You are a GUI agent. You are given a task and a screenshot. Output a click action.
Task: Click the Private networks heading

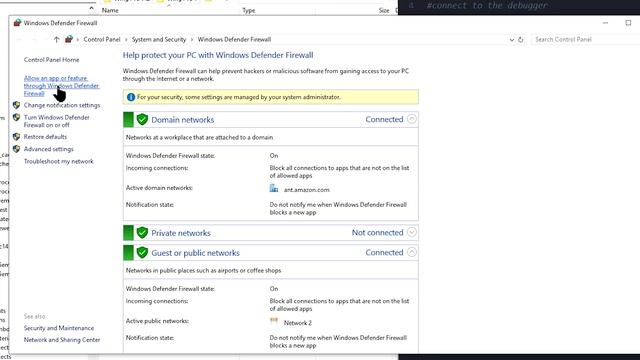pos(181,233)
